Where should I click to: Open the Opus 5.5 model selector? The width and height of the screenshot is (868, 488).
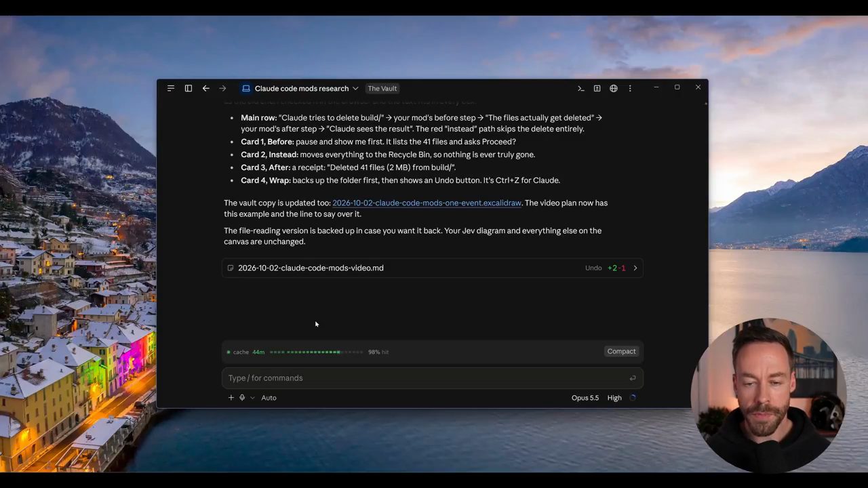coord(585,398)
